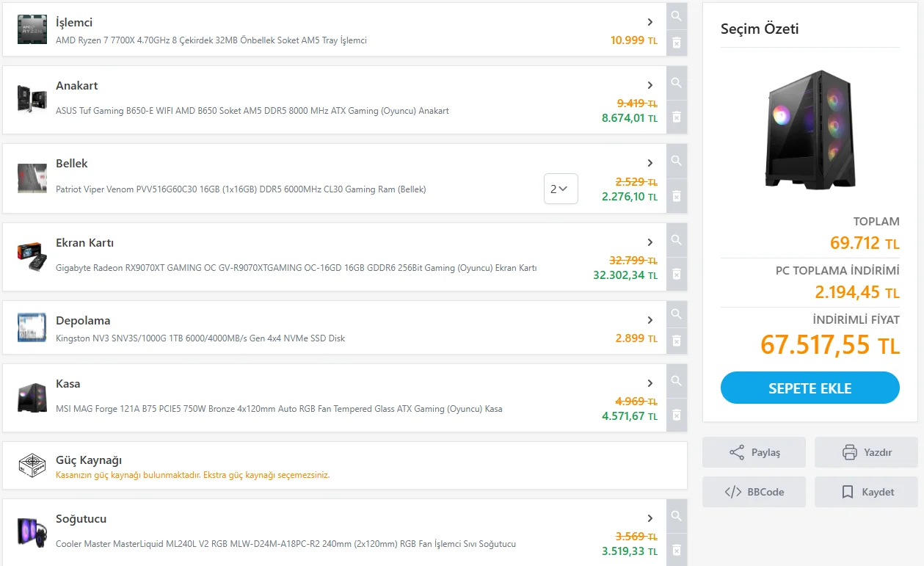Image resolution: width=924 pixels, height=566 pixels.
Task: Delete the Depolama SSD using trash icon
Action: pos(677,341)
